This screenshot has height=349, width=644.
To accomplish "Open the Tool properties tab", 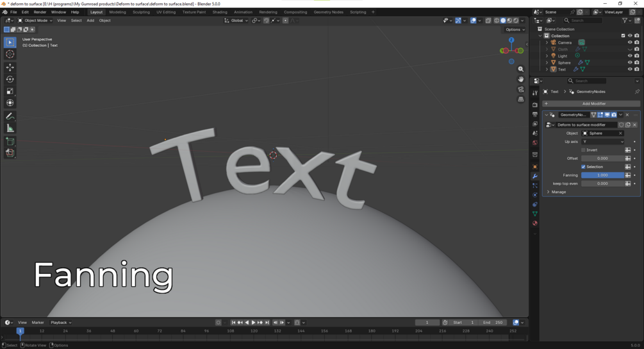I will click(x=535, y=93).
